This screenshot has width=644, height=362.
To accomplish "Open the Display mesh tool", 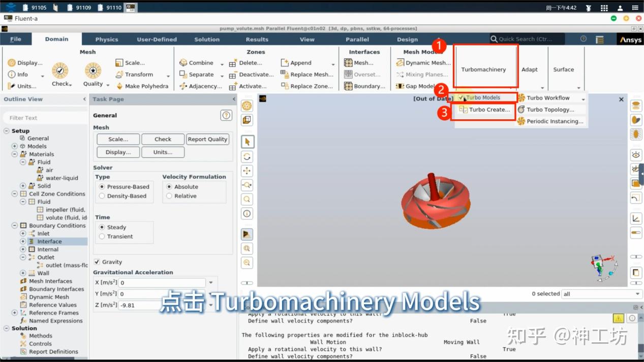I will coord(25,63).
